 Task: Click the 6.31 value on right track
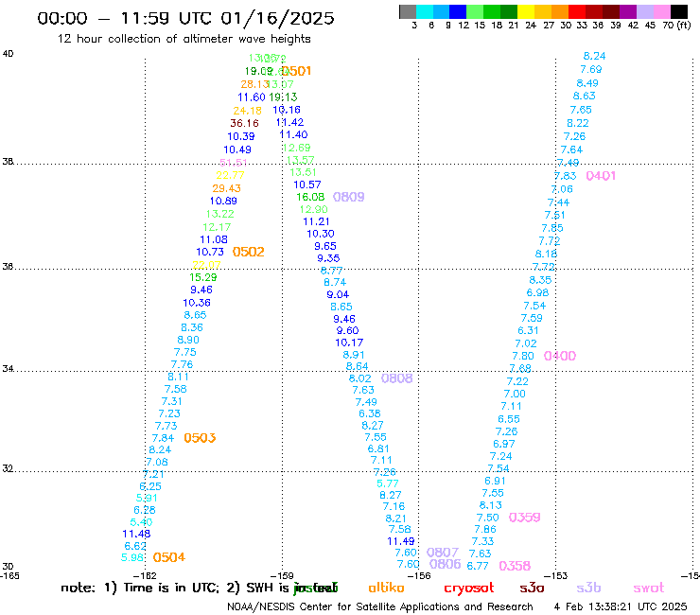(x=528, y=330)
